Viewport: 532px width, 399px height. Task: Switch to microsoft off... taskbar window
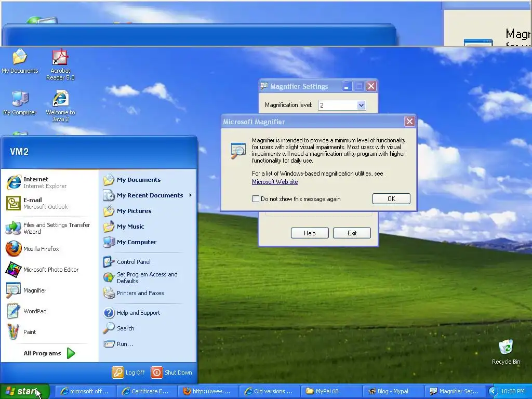click(85, 391)
